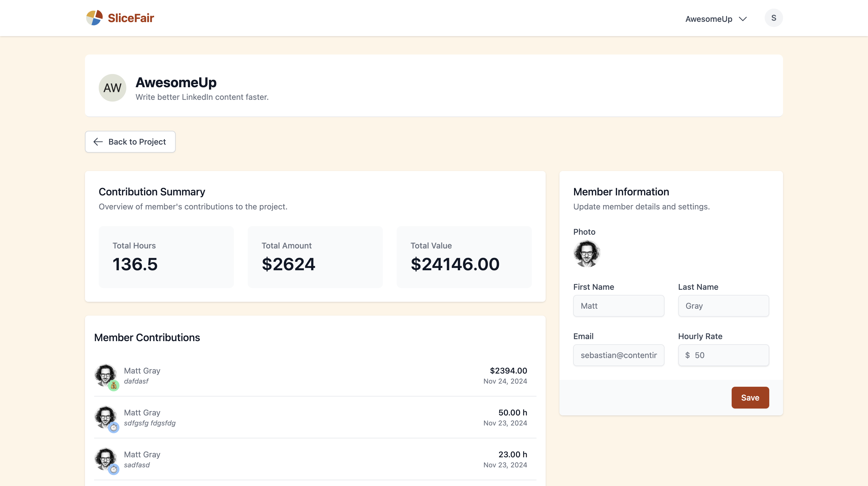Image resolution: width=868 pixels, height=486 pixels.
Task: Click the stopwatch badge on the sadfasd entry
Action: pos(114,469)
